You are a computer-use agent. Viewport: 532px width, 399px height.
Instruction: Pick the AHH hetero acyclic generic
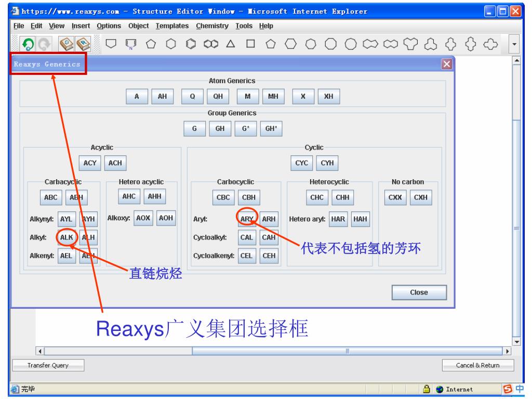[155, 196]
